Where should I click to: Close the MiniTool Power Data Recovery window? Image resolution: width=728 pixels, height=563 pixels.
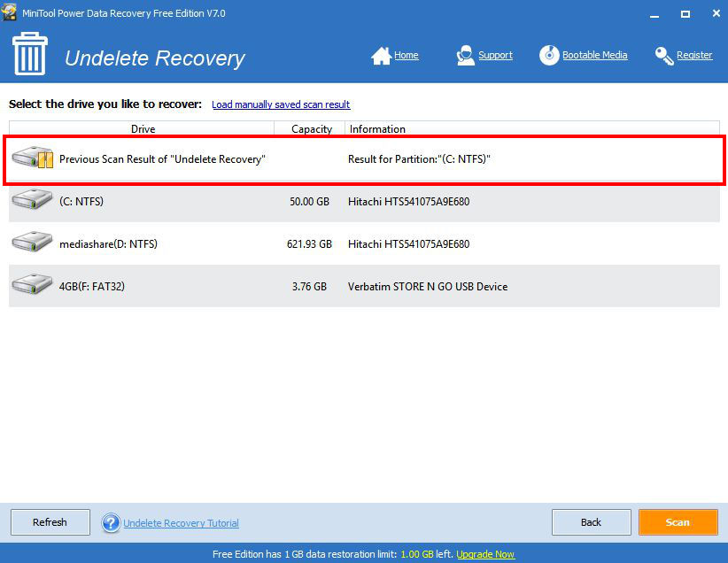pos(716,13)
